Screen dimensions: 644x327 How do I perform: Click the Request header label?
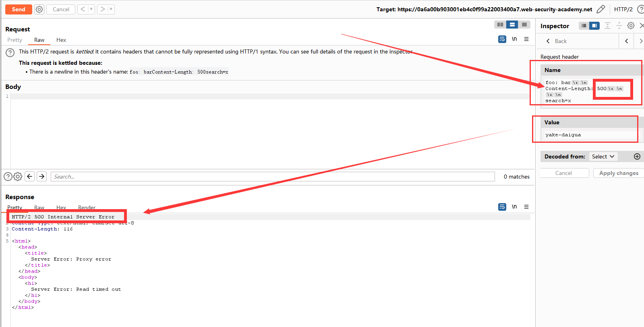(559, 57)
